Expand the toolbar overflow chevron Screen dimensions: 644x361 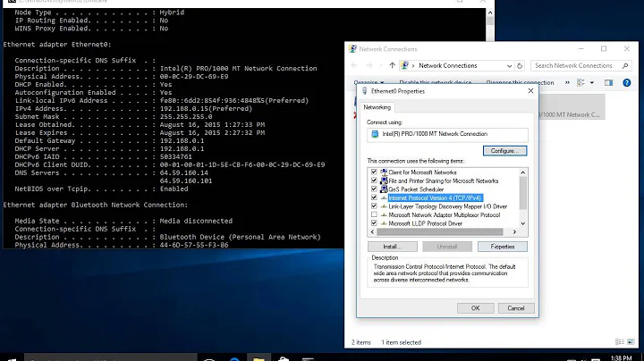click(x=565, y=82)
